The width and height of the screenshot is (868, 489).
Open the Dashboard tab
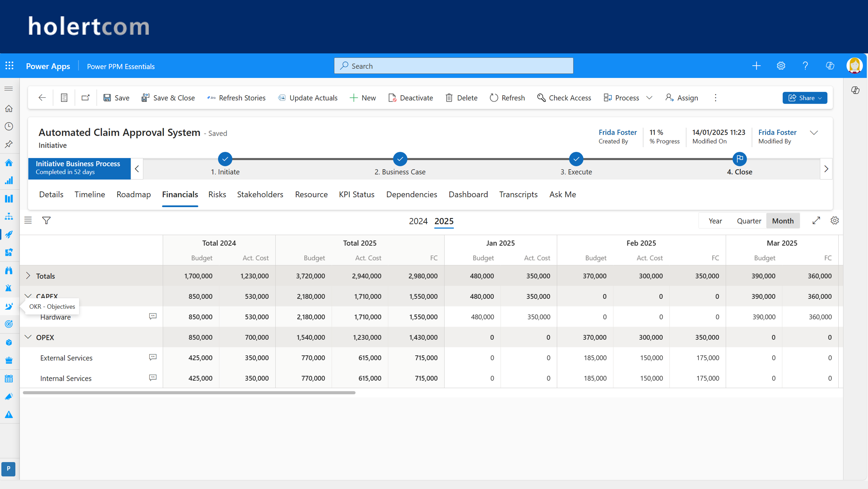point(468,195)
